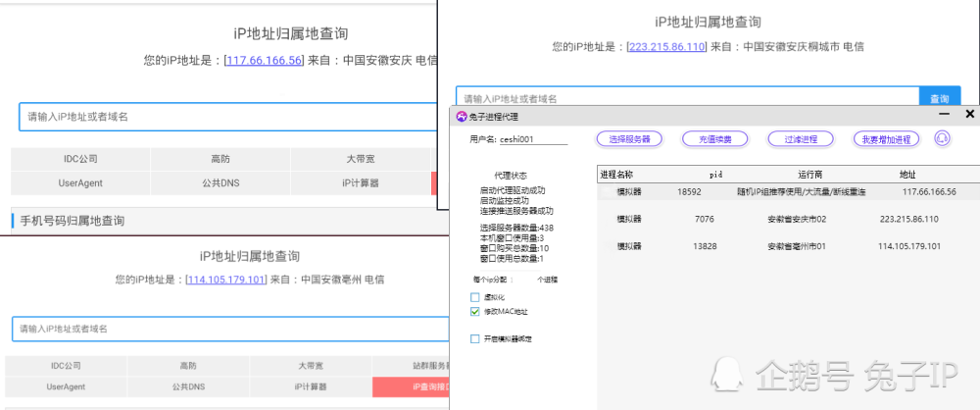The width and height of the screenshot is (980, 410).
Task: Click the 启动代理驱动成功 status line
Action: (513, 191)
